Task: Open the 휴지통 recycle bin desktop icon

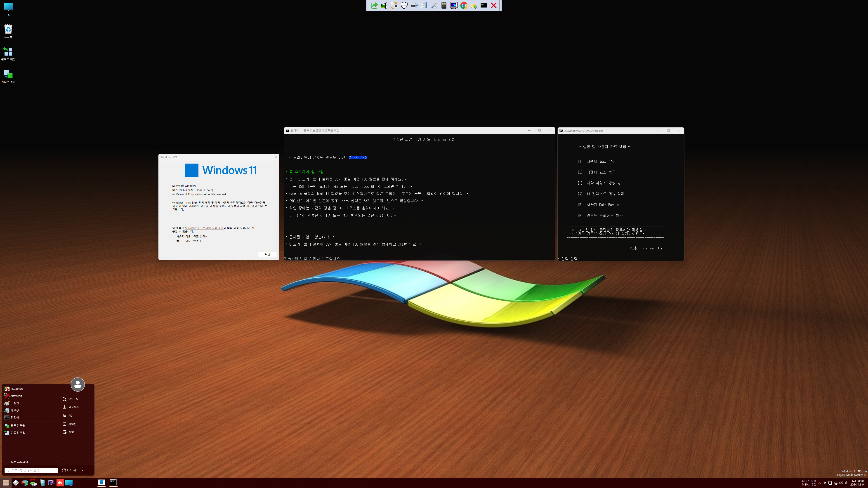Action: 8,31
